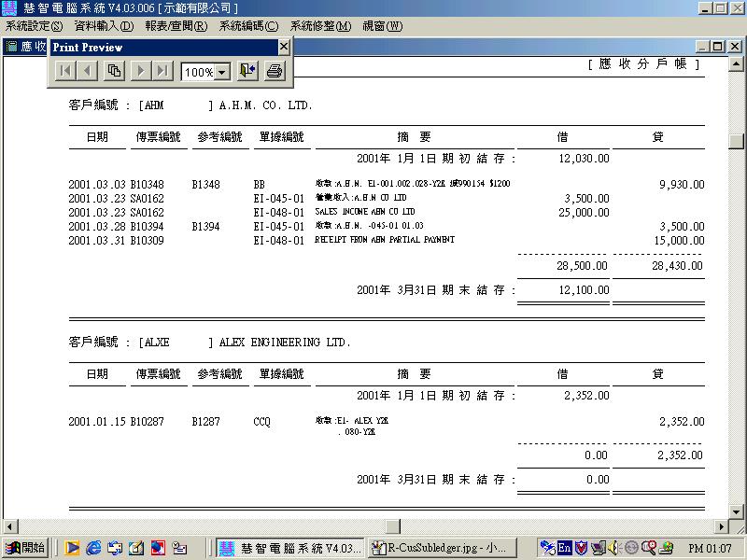Open the 100% zoom dropdown
The image size is (747, 560).
click(222, 73)
